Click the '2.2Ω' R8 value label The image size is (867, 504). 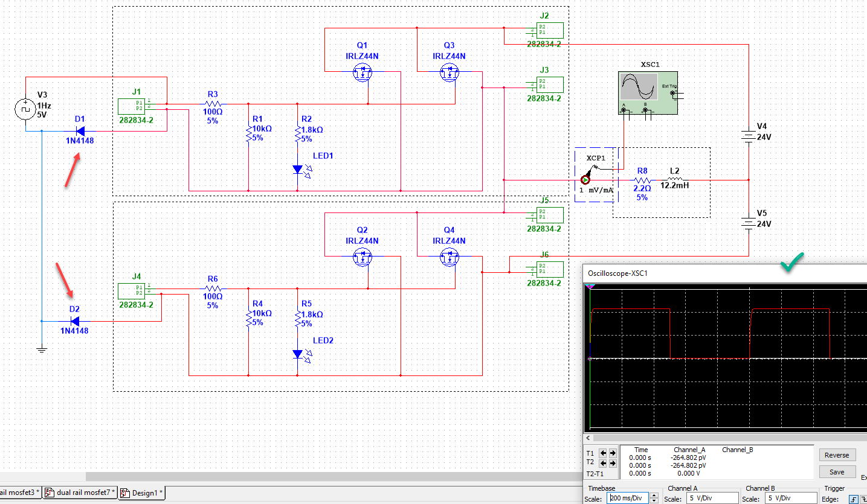642,188
